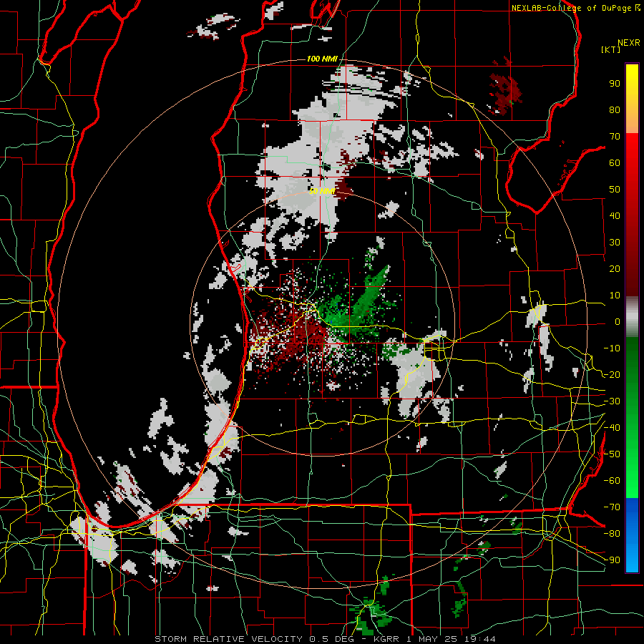This screenshot has height=644, width=644.
Task: Click the '90' value on the velocity scale
Action: click(615, 84)
